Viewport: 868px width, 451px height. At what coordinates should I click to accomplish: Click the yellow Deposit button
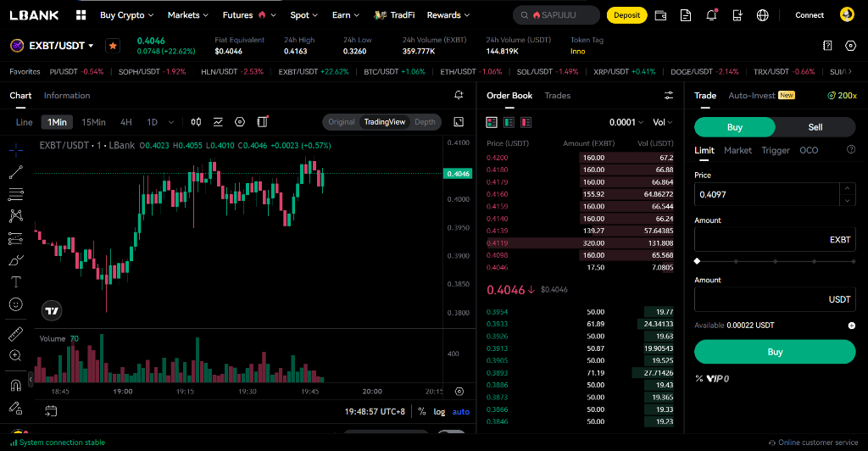click(626, 15)
